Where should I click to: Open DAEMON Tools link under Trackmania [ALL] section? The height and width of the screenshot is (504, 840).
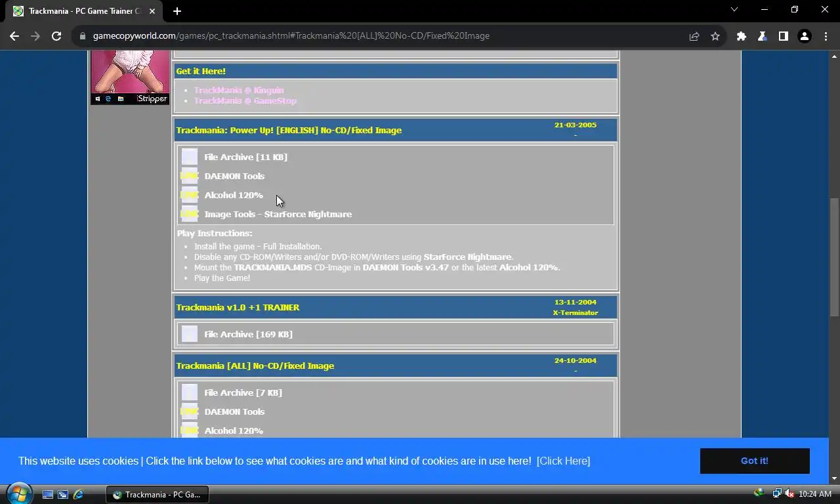click(x=234, y=411)
